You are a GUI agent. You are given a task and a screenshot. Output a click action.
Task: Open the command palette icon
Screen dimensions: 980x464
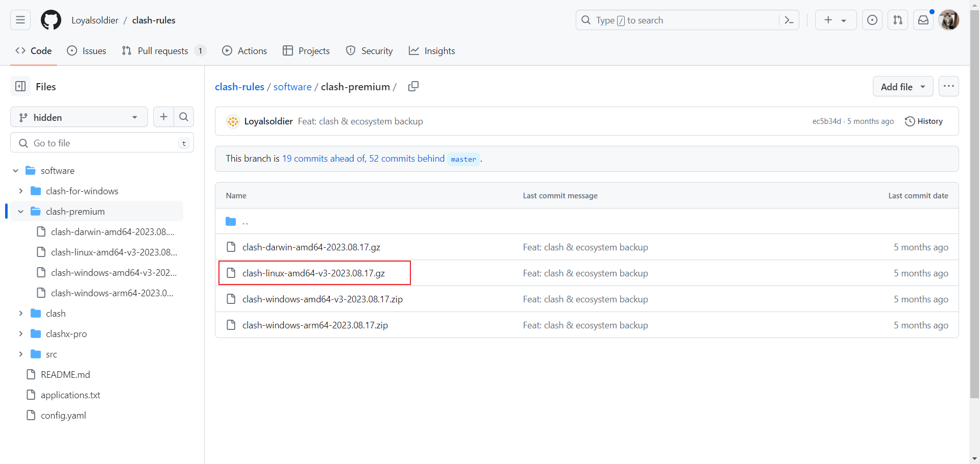point(789,20)
